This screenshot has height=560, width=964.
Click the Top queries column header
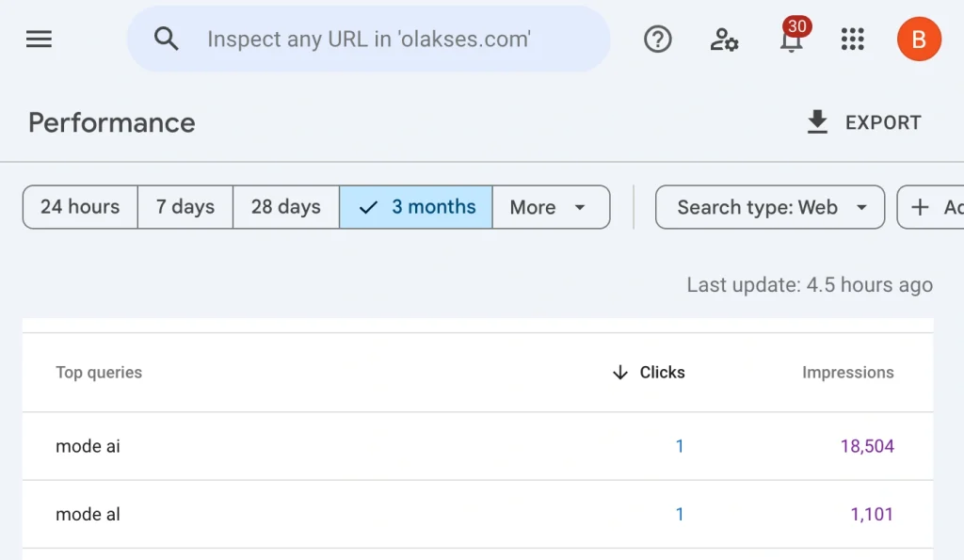coord(99,373)
